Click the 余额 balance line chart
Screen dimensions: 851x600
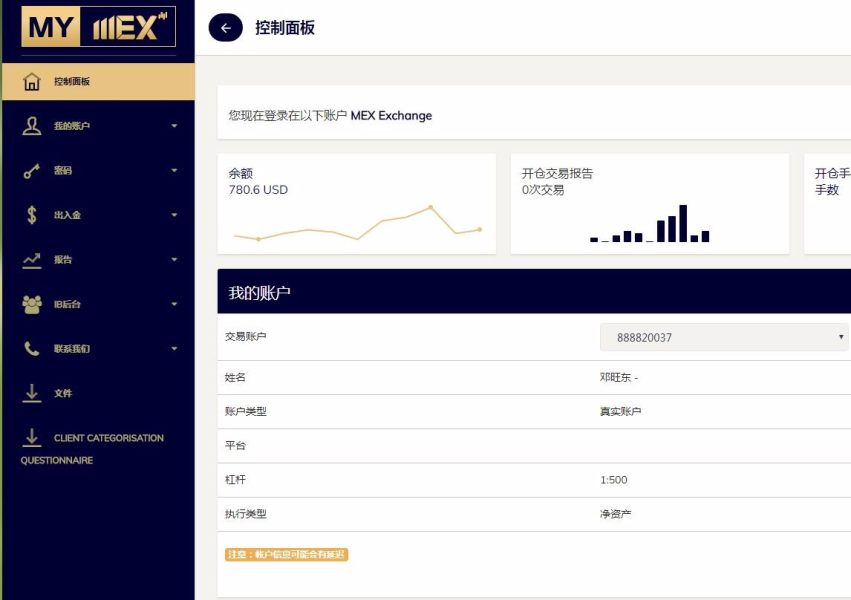point(356,226)
